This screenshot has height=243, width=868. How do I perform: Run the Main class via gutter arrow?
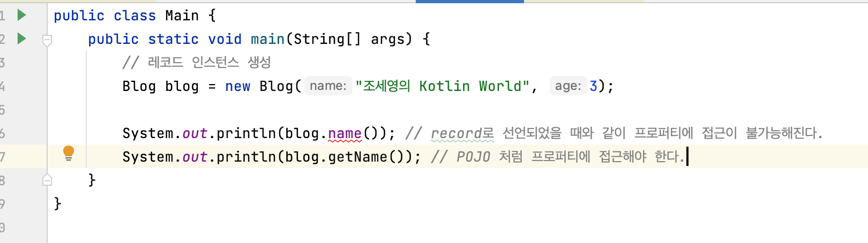point(21,15)
